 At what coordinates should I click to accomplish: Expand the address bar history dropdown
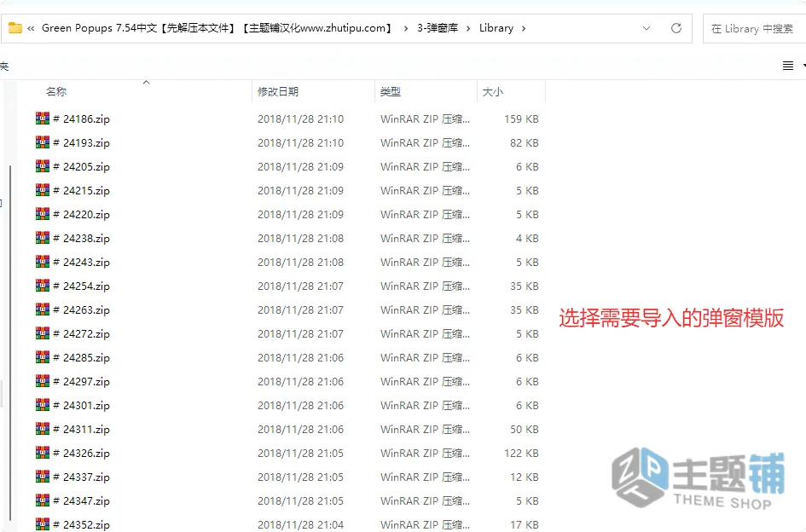coord(647,28)
